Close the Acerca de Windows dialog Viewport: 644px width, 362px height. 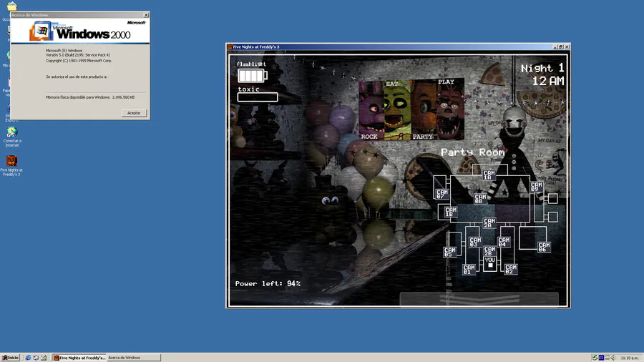pyautogui.click(x=146, y=15)
